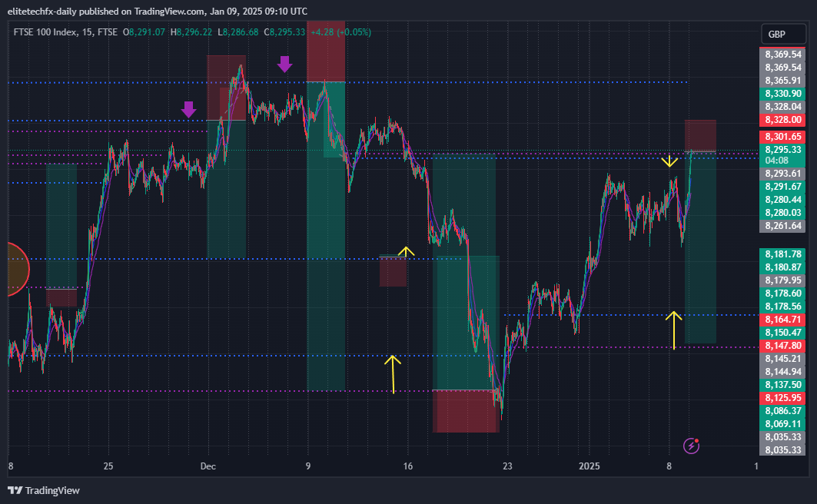Select the 8,179.95 price label
The height and width of the screenshot is (504, 817).
[782, 280]
